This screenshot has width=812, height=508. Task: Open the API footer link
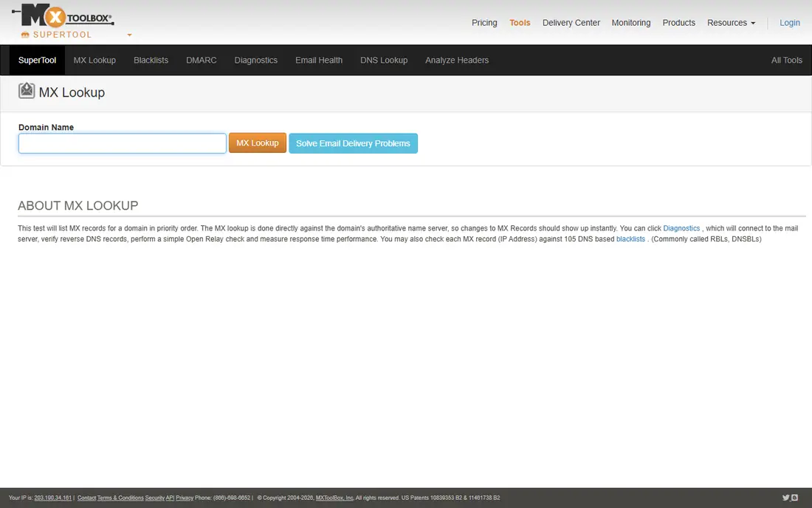(x=170, y=498)
